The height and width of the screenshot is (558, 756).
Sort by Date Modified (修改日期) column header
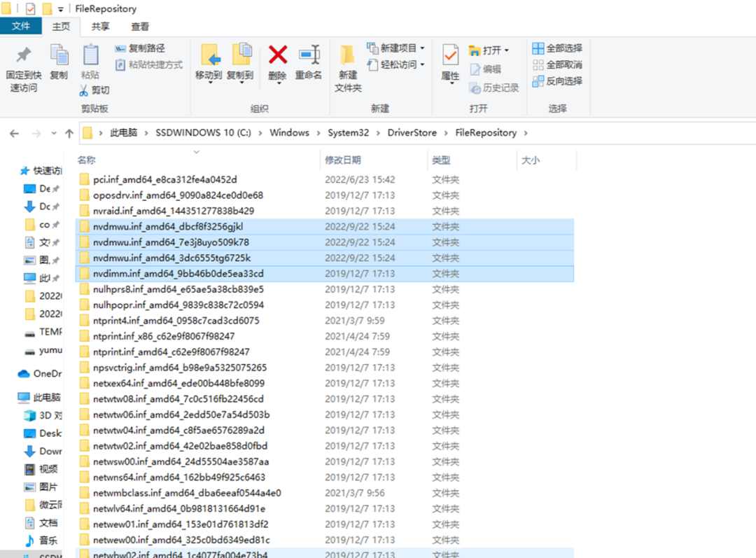[343, 160]
